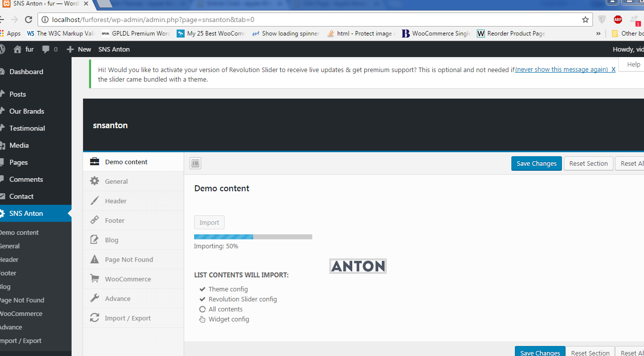Show more bookmarks with chevron
This screenshot has height=356, width=644.
(x=598, y=34)
